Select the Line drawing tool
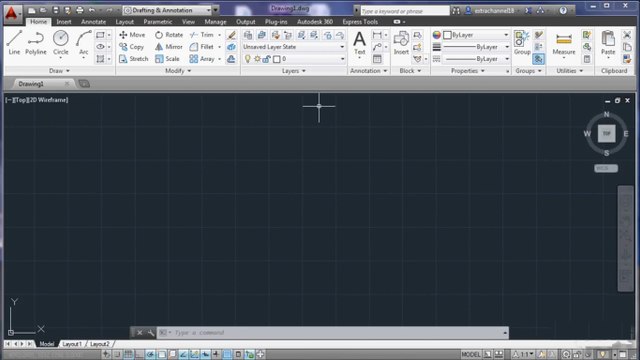The height and width of the screenshot is (360, 640). click(x=14, y=42)
